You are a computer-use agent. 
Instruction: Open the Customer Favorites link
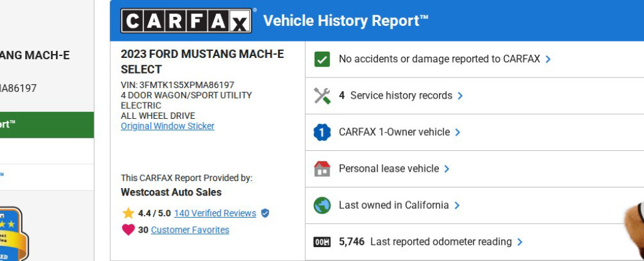point(190,230)
